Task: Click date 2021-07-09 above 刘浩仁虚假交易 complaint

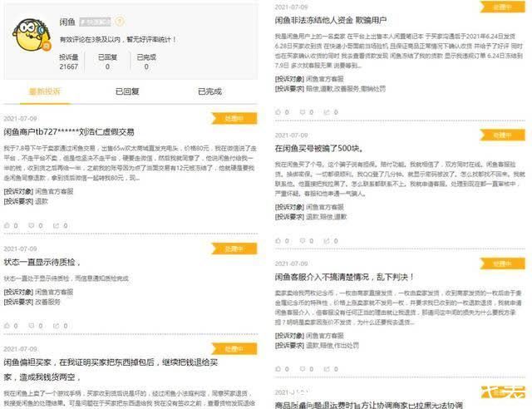Action: coord(20,118)
